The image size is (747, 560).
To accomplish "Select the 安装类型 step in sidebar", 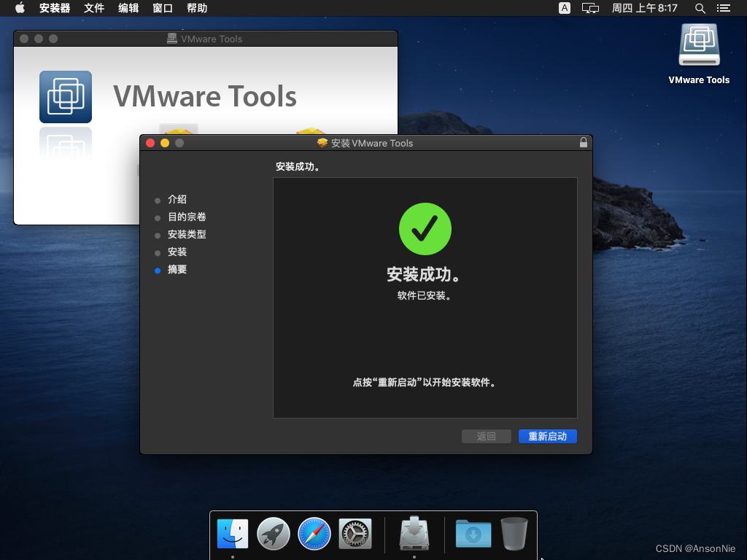I will [187, 234].
